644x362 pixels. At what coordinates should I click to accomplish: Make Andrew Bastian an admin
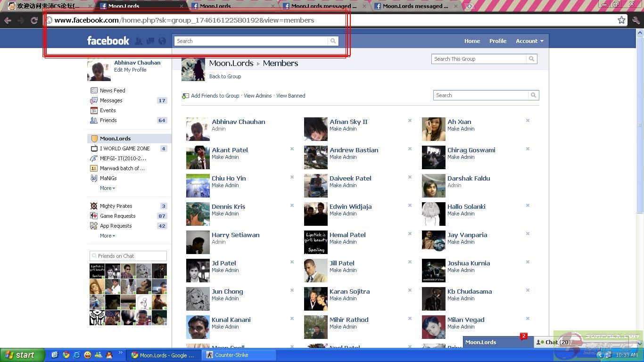coord(343,157)
